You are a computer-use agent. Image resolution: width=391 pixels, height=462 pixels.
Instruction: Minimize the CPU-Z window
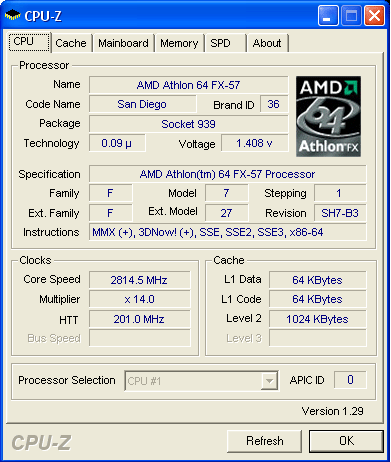click(x=328, y=15)
